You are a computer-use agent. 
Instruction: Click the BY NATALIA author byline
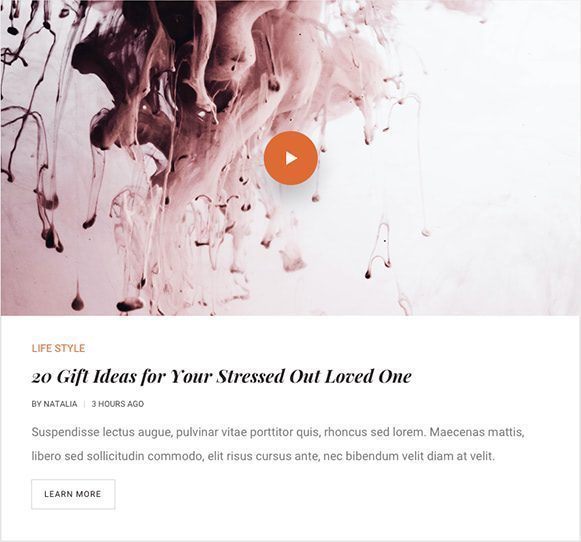[54, 404]
